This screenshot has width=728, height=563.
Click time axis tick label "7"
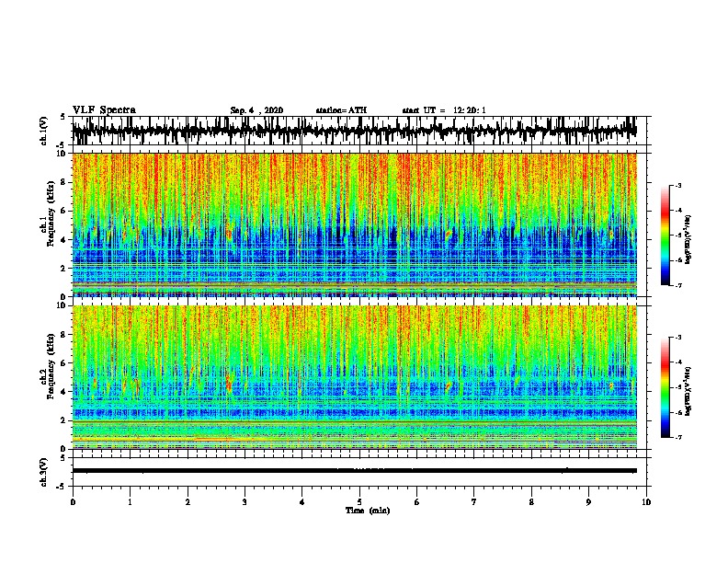474,502
